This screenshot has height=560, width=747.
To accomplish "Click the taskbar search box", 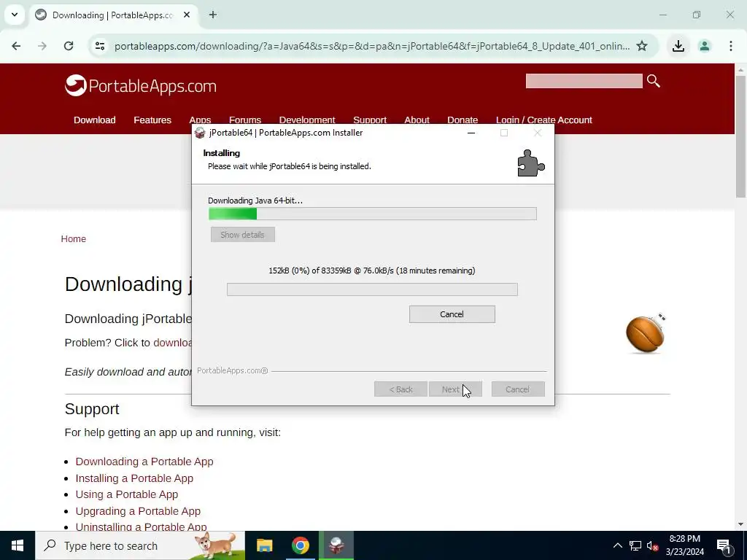I will coord(140,545).
